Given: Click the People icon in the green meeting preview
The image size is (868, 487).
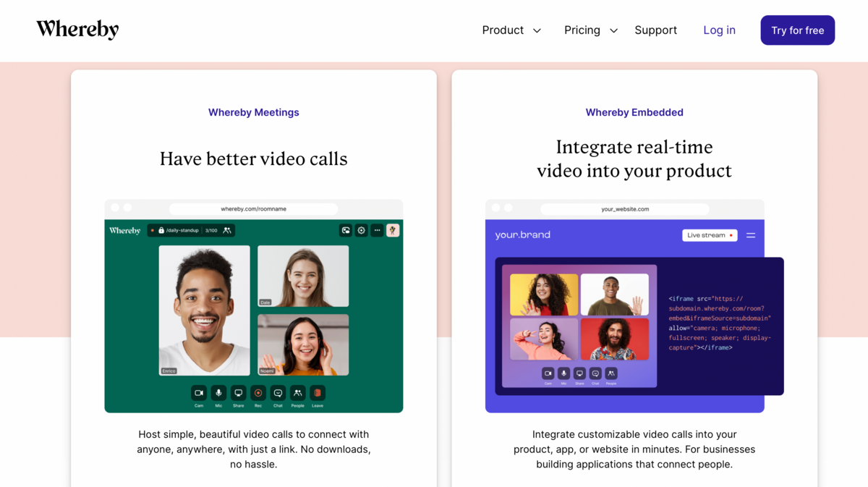Looking at the screenshot, I should (x=297, y=393).
